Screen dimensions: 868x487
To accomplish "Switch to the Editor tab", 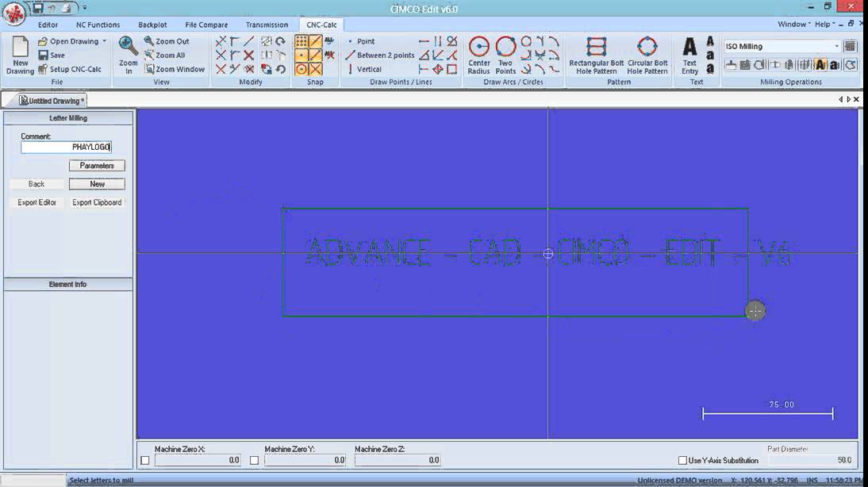I will pos(48,25).
